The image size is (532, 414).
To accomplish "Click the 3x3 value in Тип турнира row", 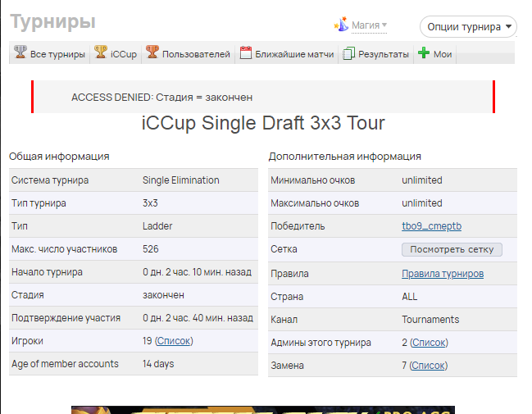I will 150,203.
